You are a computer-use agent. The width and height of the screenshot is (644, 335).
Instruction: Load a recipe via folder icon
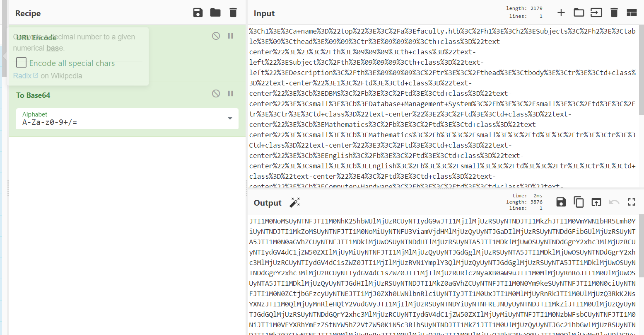tap(215, 13)
